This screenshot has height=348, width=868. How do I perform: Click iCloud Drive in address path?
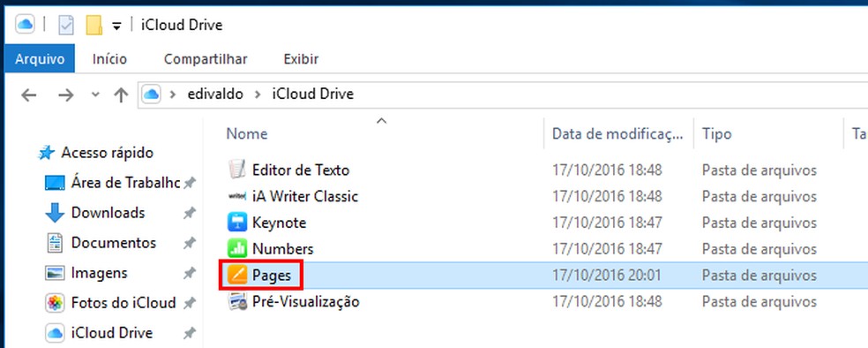pos(312,95)
